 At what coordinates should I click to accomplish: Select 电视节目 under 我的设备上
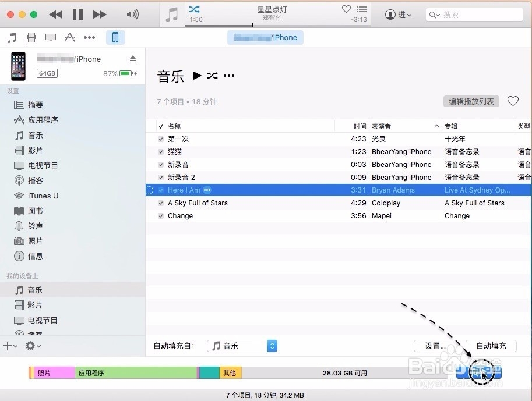click(x=36, y=320)
